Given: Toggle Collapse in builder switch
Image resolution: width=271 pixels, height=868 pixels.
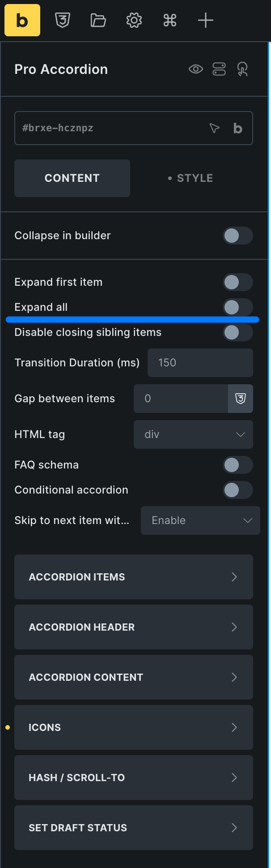Looking at the screenshot, I should 238,236.
